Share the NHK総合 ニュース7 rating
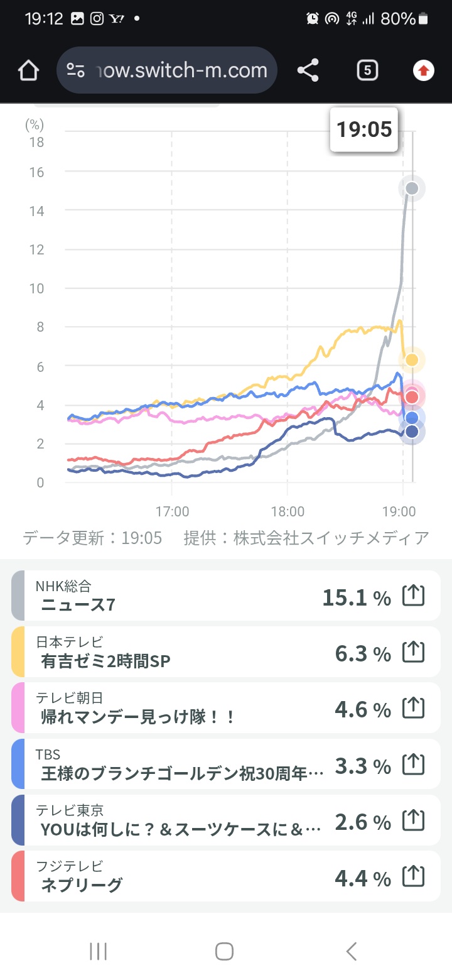Image resolution: width=452 pixels, height=980 pixels. pyautogui.click(x=413, y=596)
